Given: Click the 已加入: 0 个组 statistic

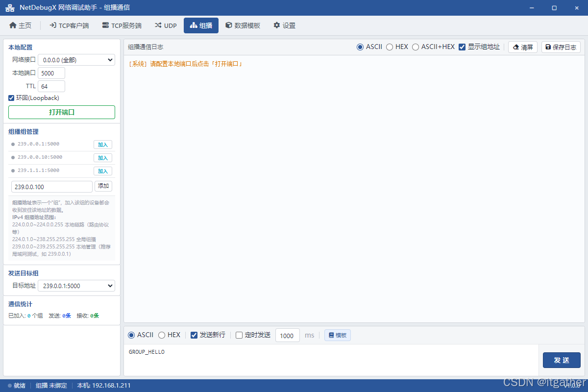Looking at the screenshot, I should click(x=25, y=316).
